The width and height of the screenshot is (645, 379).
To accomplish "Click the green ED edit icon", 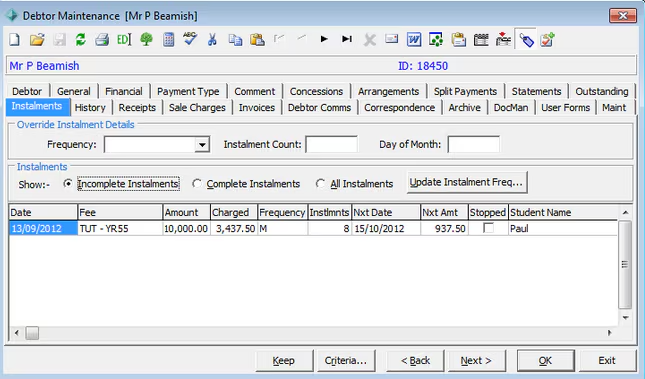I will coord(124,40).
